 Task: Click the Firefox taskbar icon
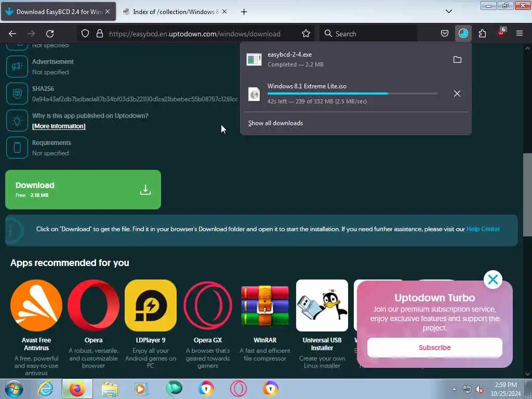pos(77,389)
